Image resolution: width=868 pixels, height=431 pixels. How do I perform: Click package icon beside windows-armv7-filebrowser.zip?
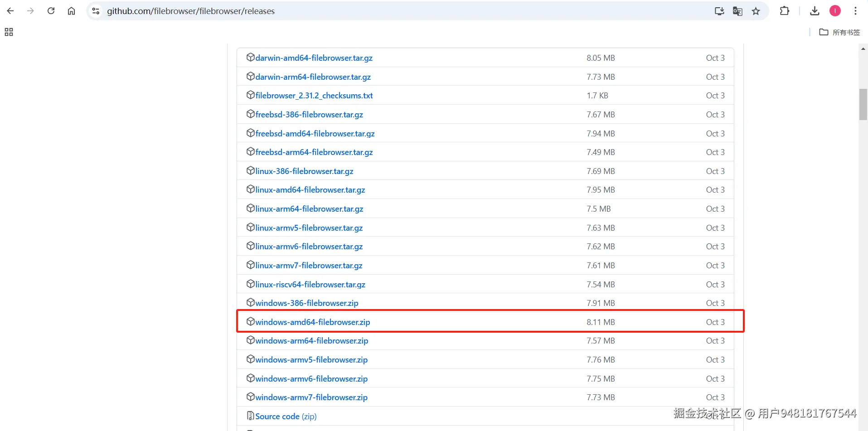250,397
